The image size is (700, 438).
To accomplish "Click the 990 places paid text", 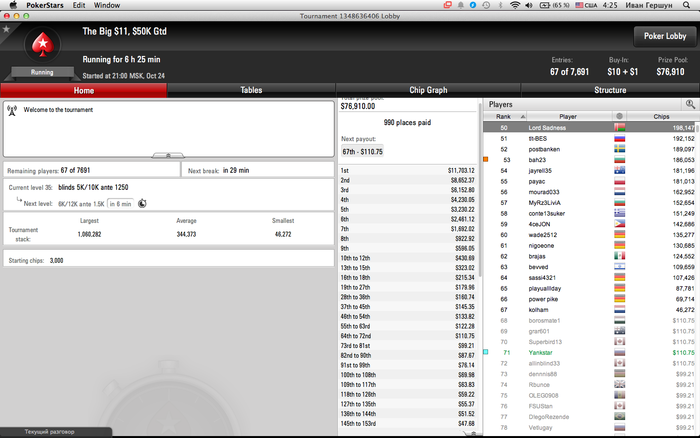I will (407, 122).
